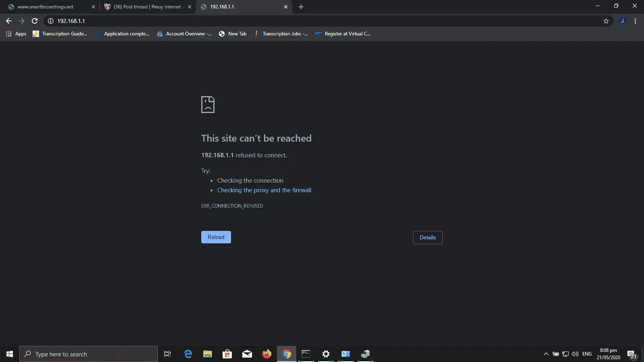Open Microsoft Store from taskbar
This screenshot has width=644, height=362.
tap(227, 354)
